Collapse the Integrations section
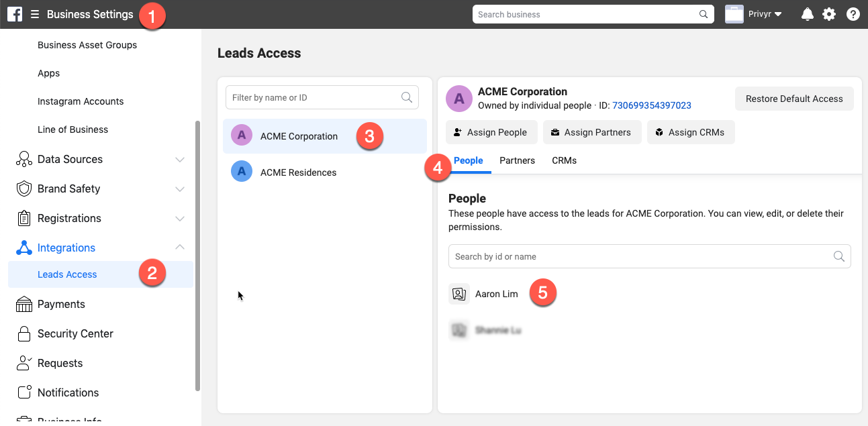 (179, 247)
